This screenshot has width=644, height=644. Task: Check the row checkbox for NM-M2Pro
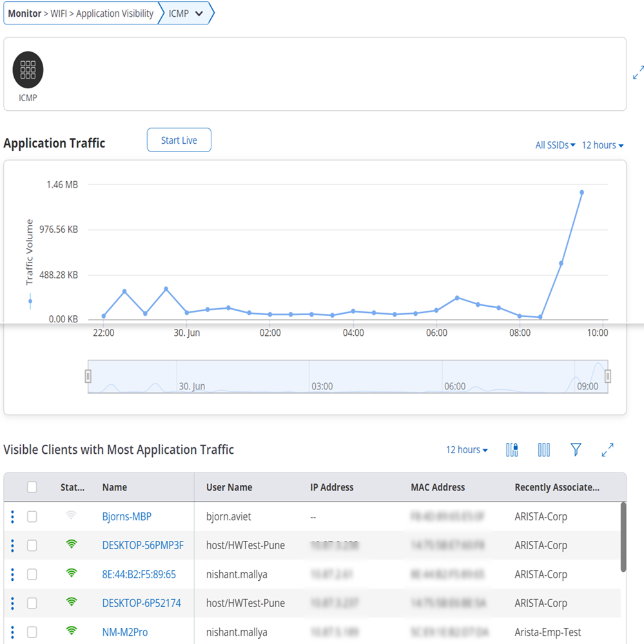point(32,632)
